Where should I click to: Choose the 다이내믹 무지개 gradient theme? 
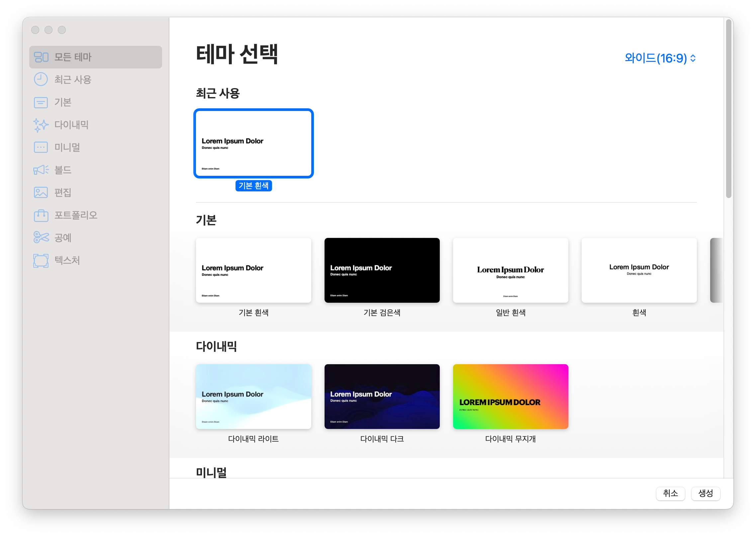510,396
